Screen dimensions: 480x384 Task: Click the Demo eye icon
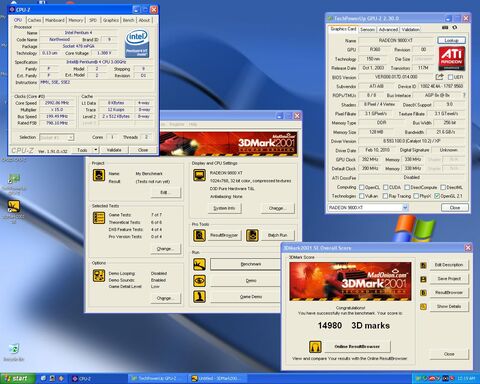(199, 281)
